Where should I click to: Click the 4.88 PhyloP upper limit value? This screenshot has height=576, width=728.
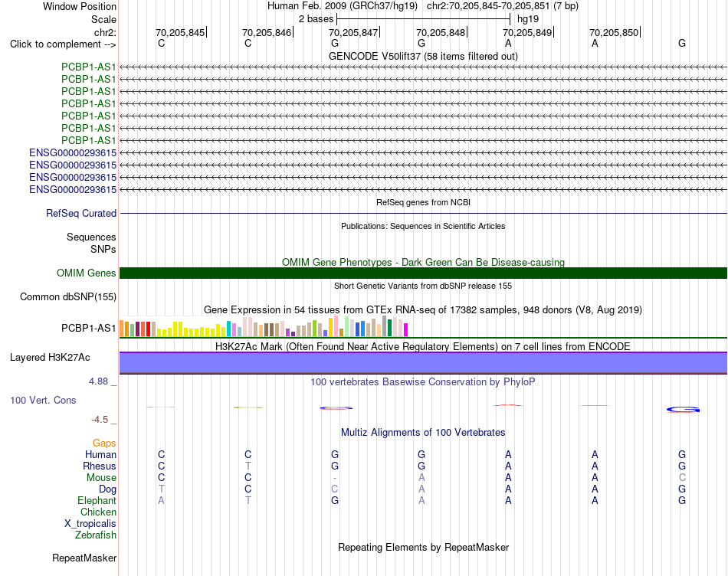click(x=98, y=381)
